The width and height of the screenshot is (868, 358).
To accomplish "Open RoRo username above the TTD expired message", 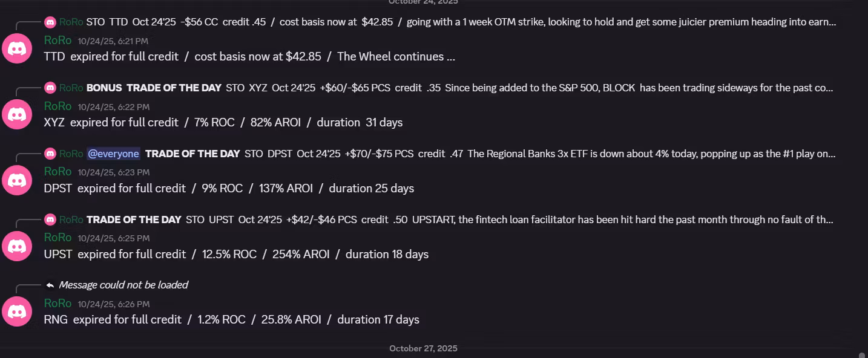I will click(58, 41).
